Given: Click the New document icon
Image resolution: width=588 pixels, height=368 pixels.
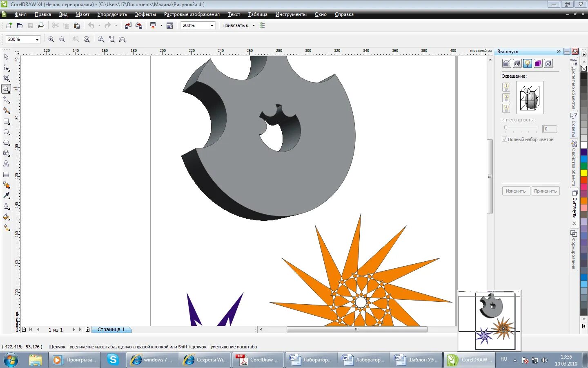Looking at the screenshot, I should click(x=9, y=25).
